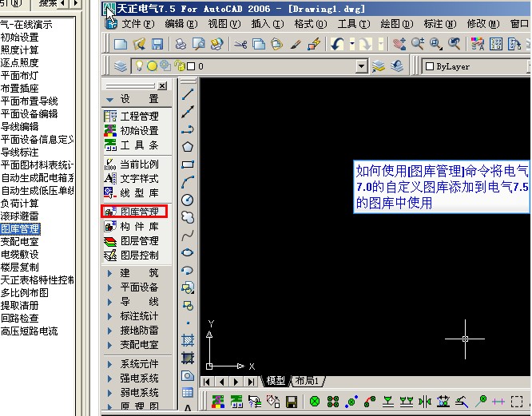Toggle the layer freeze sun icon

point(152,66)
